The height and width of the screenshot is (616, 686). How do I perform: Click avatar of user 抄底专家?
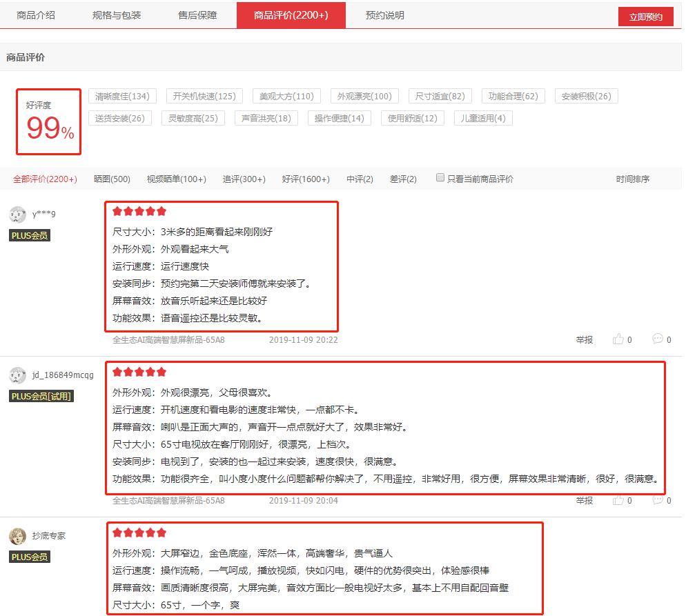17,537
